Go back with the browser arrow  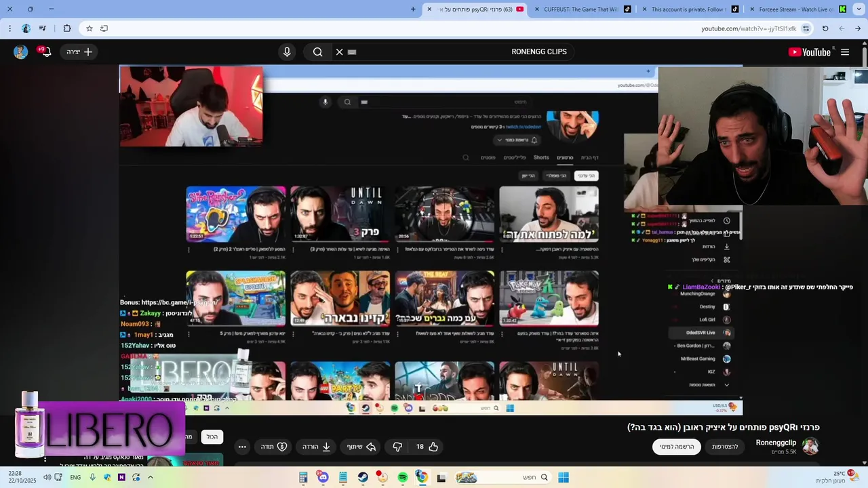[x=858, y=28]
